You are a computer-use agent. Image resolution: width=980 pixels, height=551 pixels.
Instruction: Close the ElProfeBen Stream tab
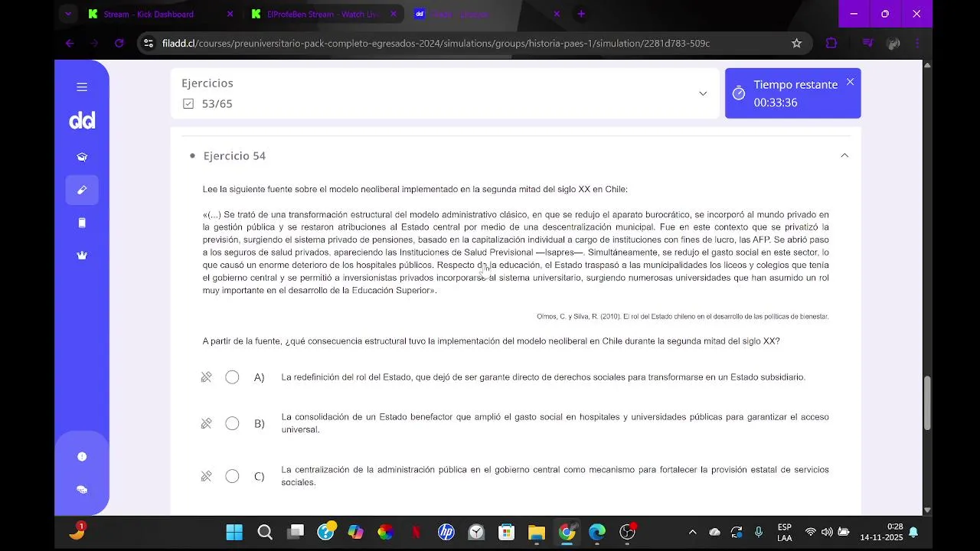point(394,14)
